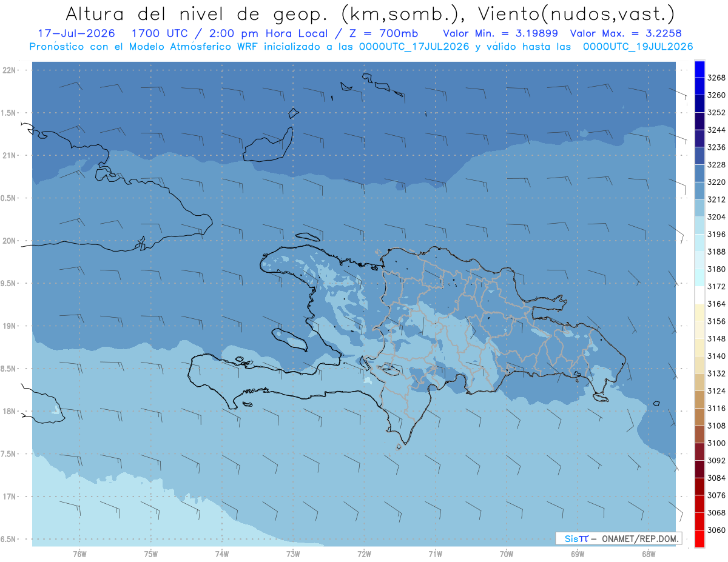Click the '3164' colorbar value
728x562 pixels.
pyautogui.click(x=716, y=304)
